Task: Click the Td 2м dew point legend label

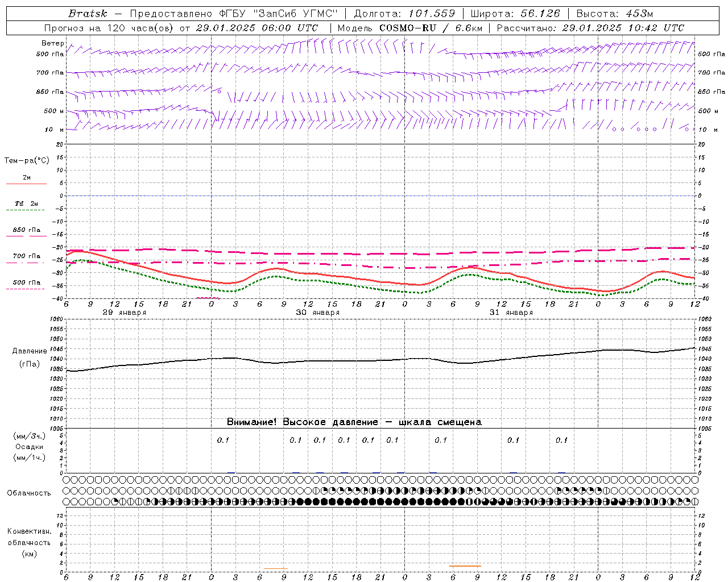Action: pyautogui.click(x=26, y=203)
